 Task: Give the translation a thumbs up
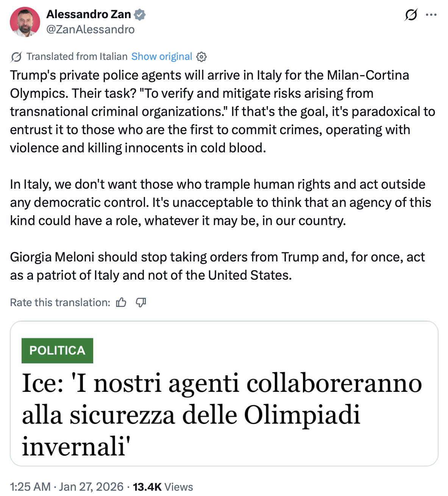pyautogui.click(x=121, y=302)
